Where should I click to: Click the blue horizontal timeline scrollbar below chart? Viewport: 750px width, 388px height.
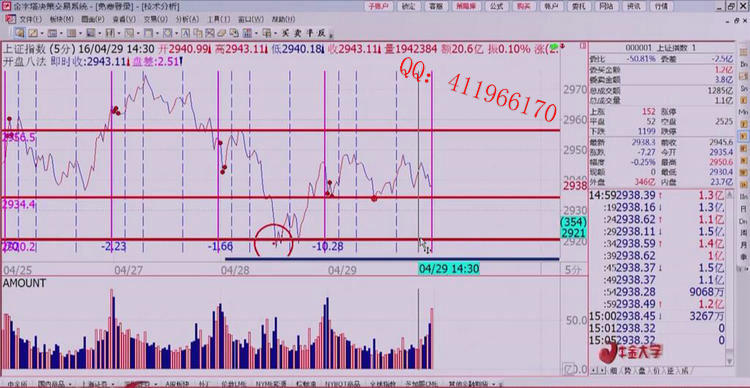pyautogui.click(x=392, y=259)
